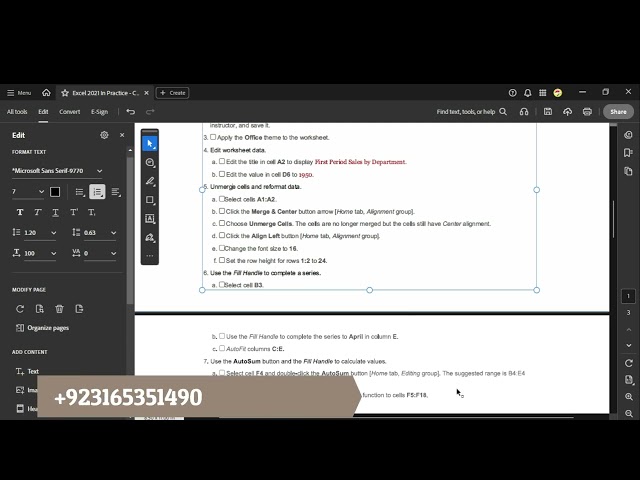Click the Share button

618,112
